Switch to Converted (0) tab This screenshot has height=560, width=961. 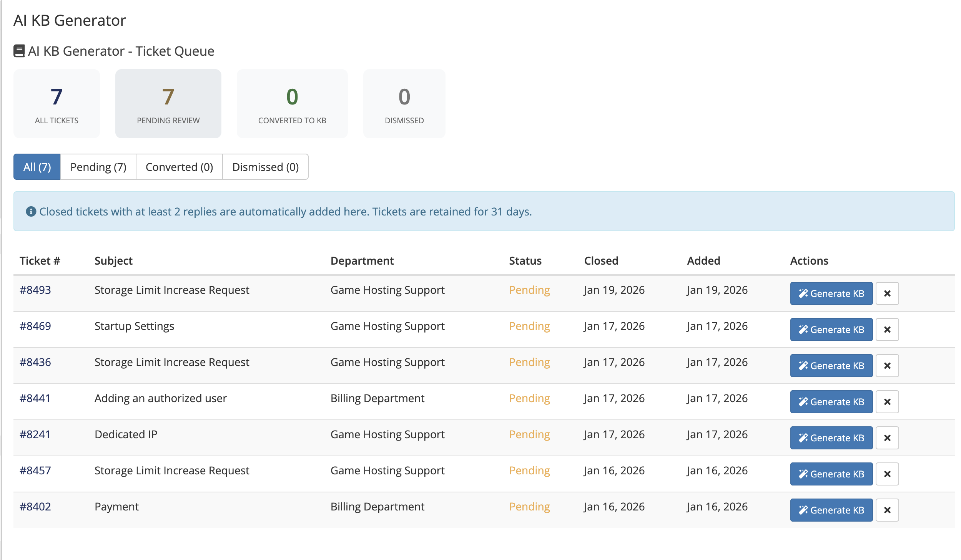click(179, 167)
